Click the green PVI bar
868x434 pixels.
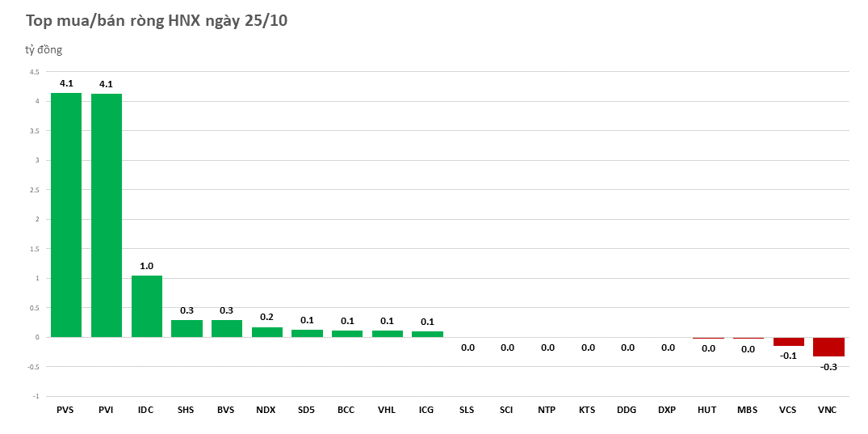tap(106, 215)
